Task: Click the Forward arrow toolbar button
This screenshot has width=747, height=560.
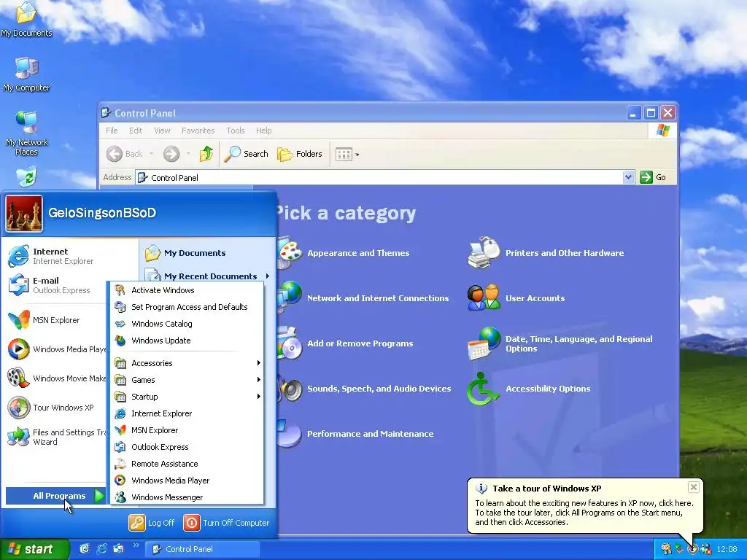Action: [x=171, y=154]
